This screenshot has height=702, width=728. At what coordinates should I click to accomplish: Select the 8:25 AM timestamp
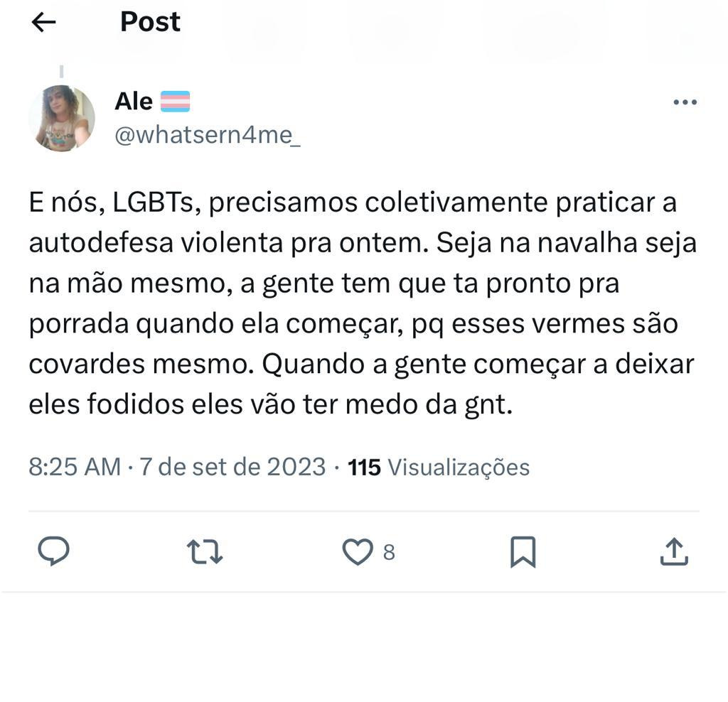pos(75,467)
